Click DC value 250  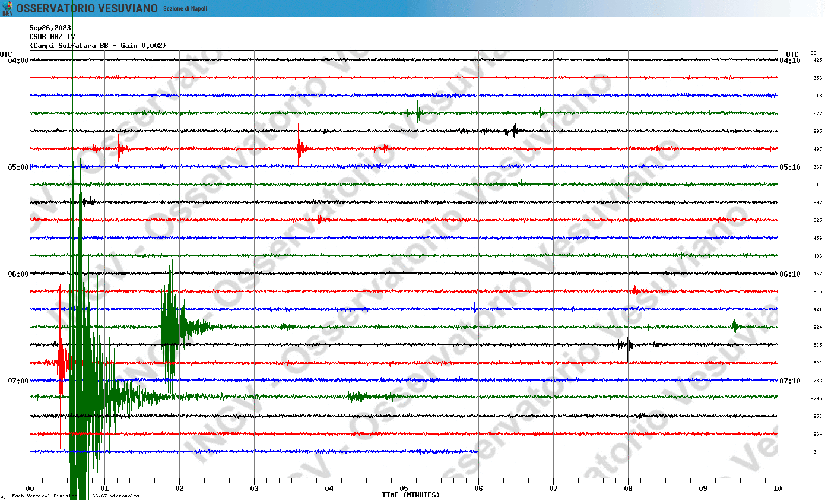coord(818,417)
